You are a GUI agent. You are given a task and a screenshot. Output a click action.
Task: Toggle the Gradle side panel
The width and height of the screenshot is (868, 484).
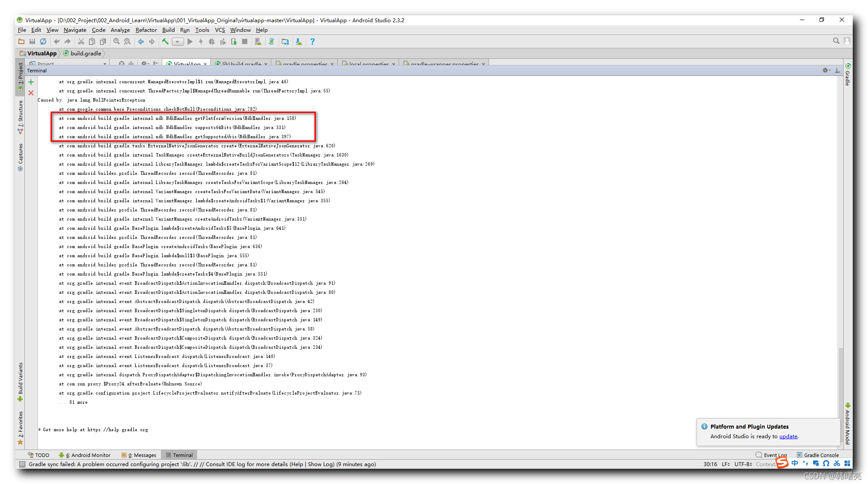(x=847, y=75)
